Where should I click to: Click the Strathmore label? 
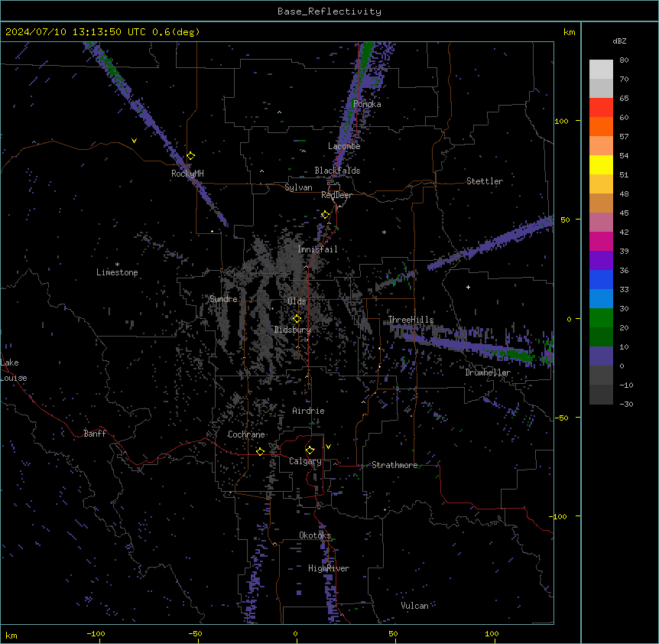[394, 465]
